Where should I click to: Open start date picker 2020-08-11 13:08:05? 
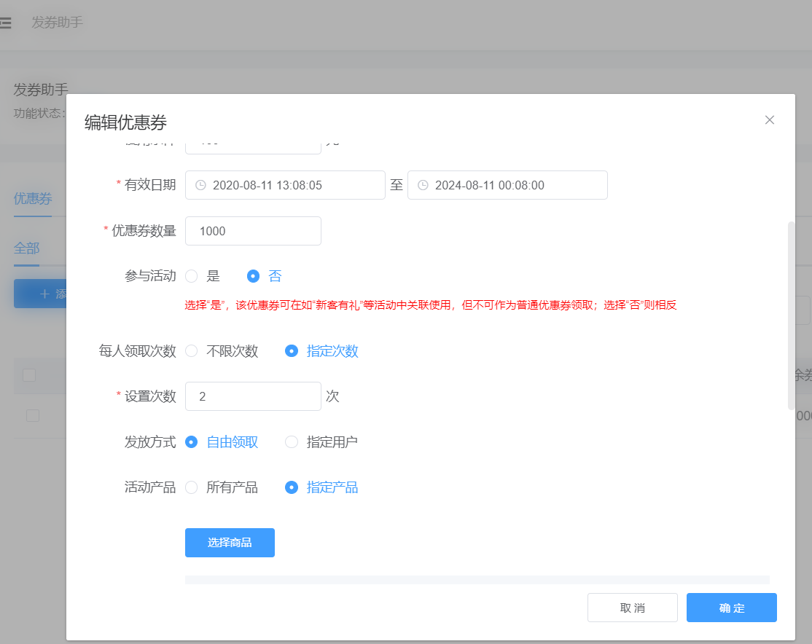click(284, 185)
